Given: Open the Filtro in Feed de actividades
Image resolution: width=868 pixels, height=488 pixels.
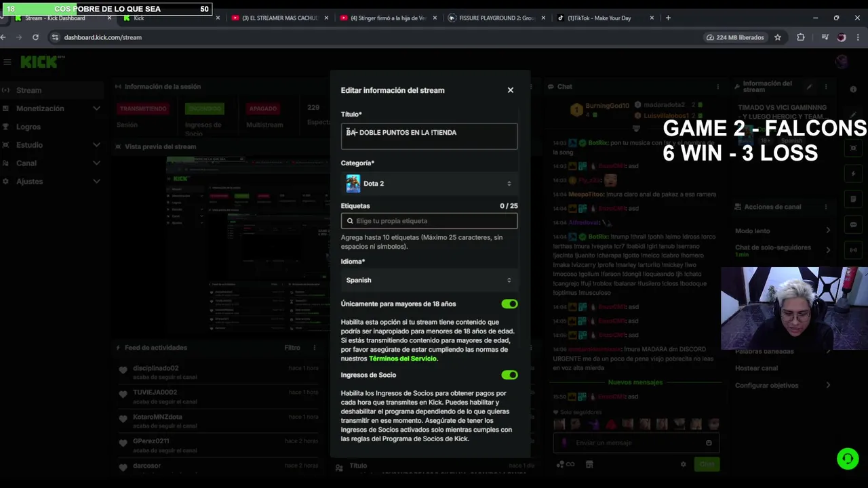Looking at the screenshot, I should (x=292, y=348).
